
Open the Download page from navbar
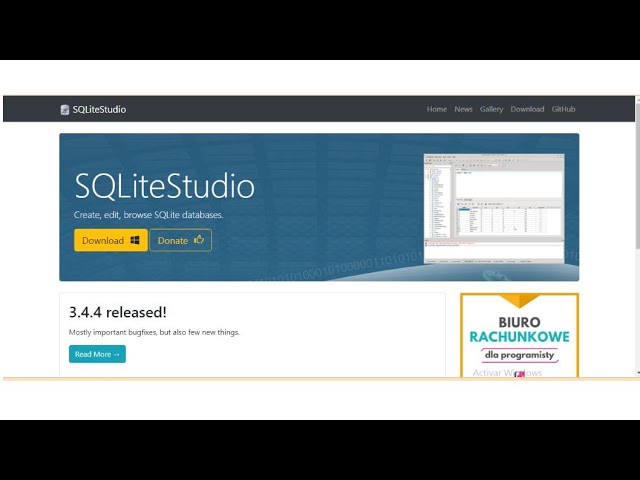point(527,109)
